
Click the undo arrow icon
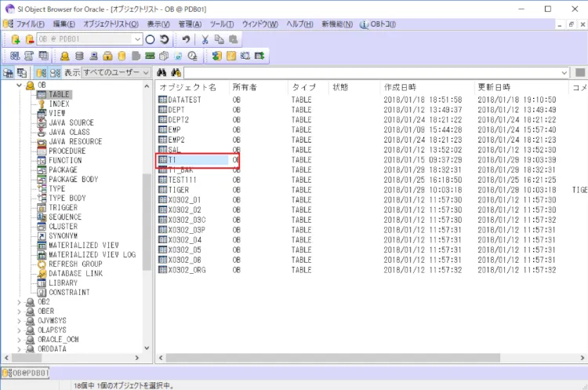pyautogui.click(x=186, y=39)
